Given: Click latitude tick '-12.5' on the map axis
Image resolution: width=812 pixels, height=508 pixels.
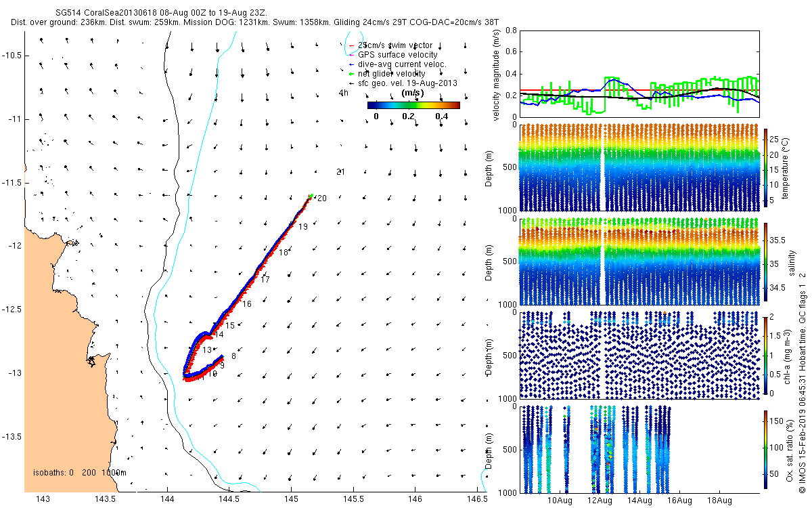Looking at the screenshot, I should pos(12,310).
